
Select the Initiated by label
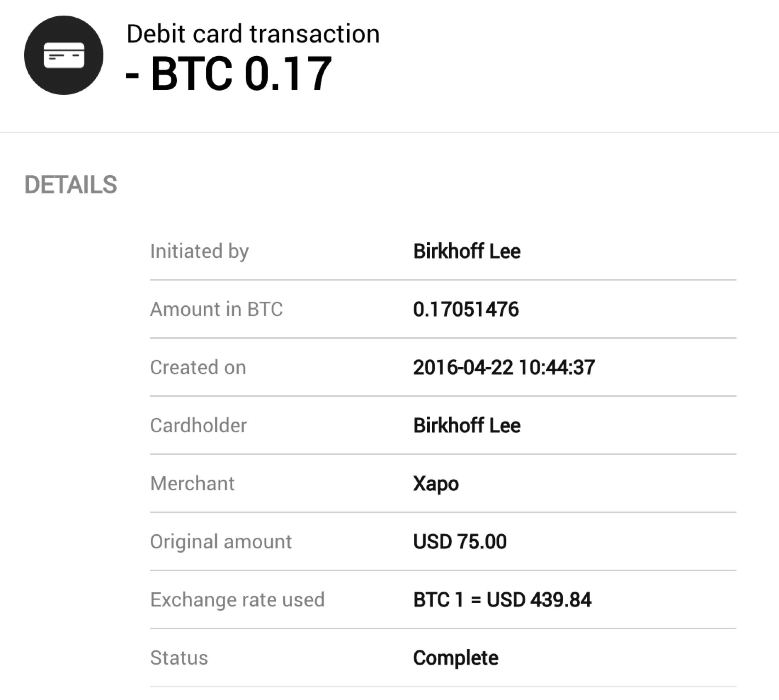[200, 252]
